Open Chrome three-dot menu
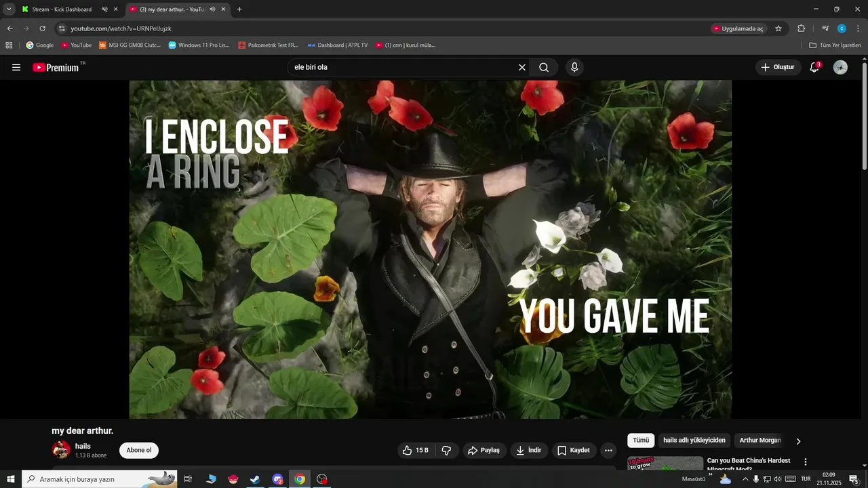This screenshot has height=488, width=868. click(858, 28)
